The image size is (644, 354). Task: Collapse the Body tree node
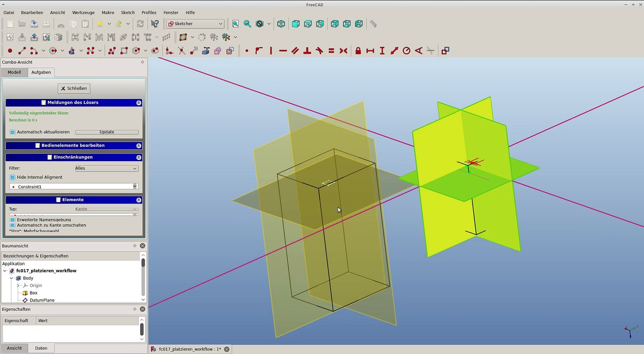click(12, 278)
